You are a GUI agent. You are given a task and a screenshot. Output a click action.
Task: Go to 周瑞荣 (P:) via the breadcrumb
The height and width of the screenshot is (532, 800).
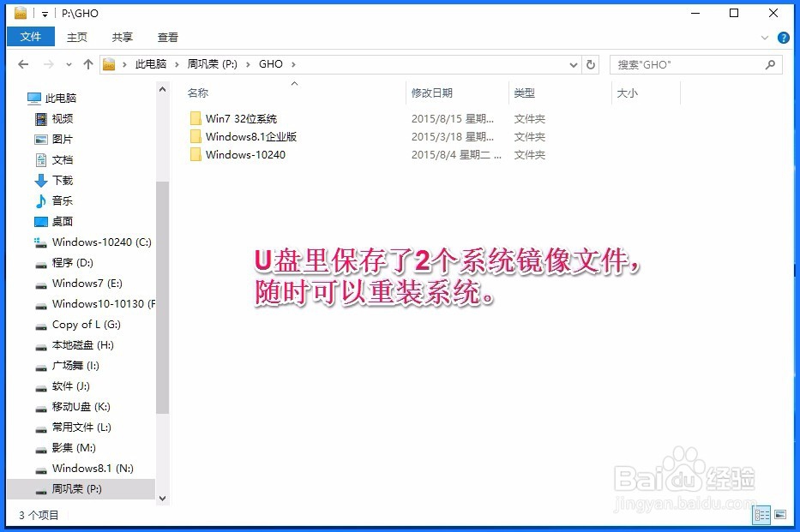[x=213, y=63]
